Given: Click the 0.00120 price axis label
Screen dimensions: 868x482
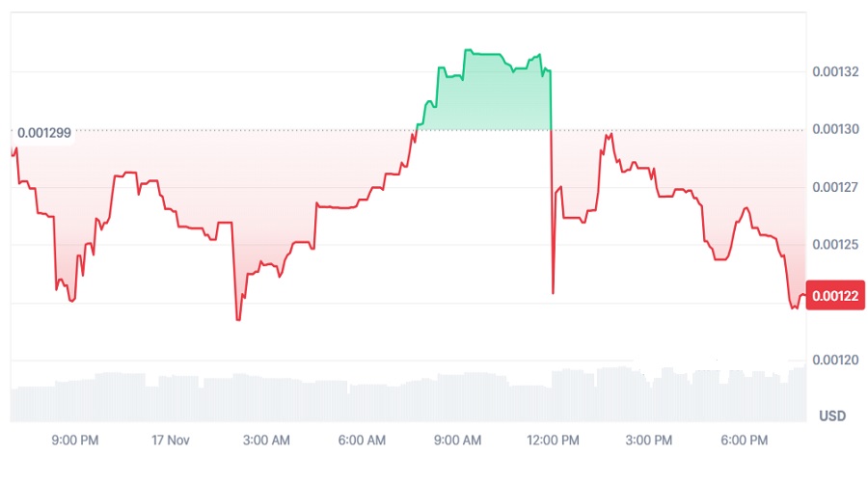Looking at the screenshot, I should click(836, 361).
